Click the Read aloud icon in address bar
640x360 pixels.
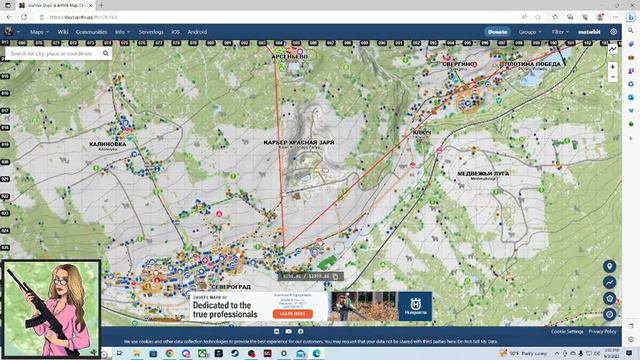click(524, 17)
